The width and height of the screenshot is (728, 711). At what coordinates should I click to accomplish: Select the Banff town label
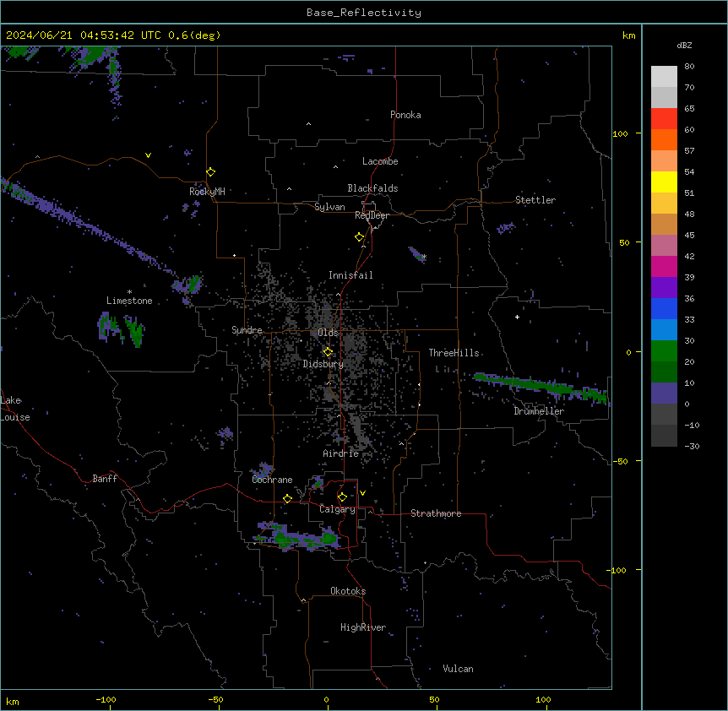(105, 479)
